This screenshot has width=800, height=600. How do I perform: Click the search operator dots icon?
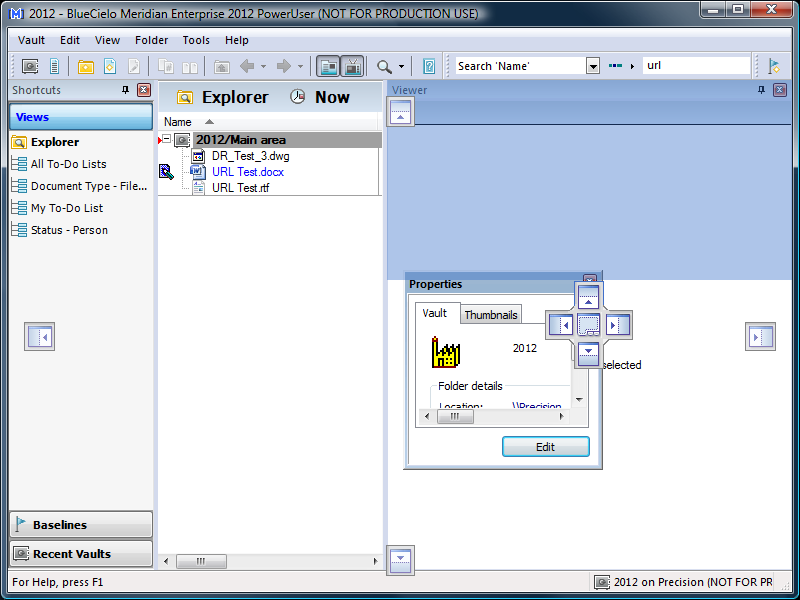(615, 66)
